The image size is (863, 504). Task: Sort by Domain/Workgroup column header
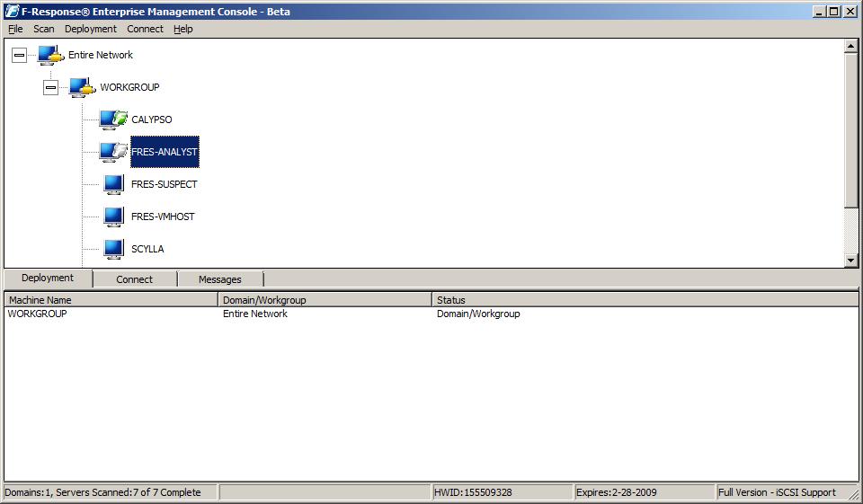325,300
